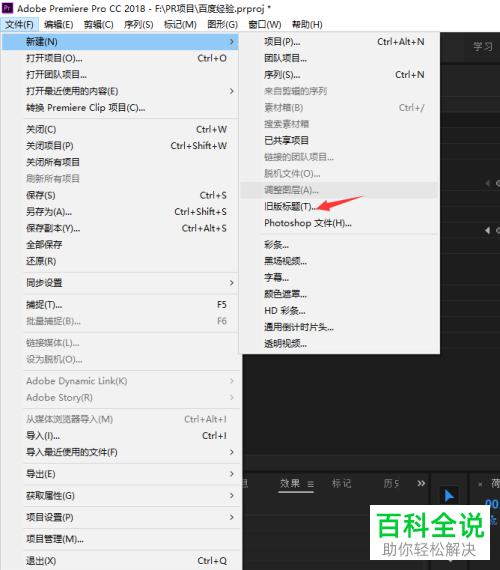Open the 效果 panel hamburger menu
The width and height of the screenshot is (500, 570).
[x=311, y=484]
